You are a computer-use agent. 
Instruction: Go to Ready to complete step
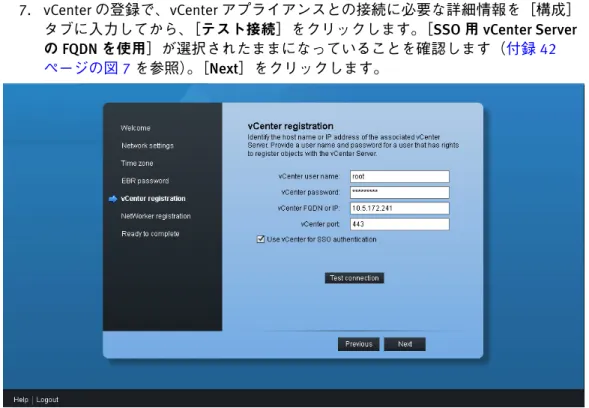coord(150,234)
